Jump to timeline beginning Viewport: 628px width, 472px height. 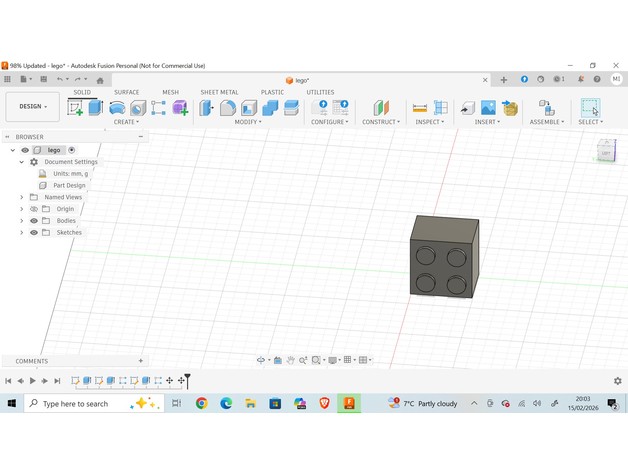coord(8,381)
